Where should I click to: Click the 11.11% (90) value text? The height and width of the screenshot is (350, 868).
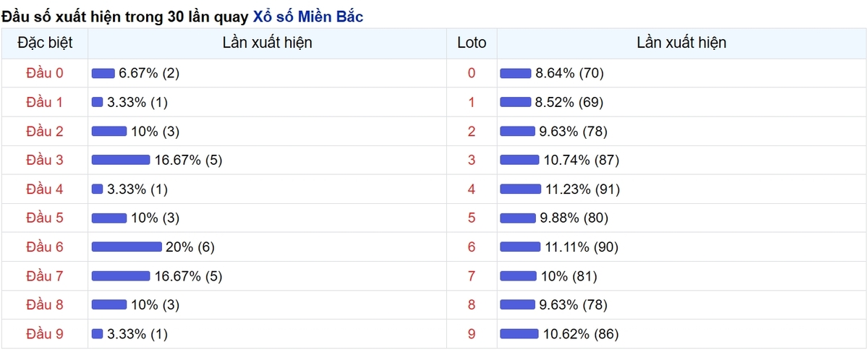click(x=581, y=247)
